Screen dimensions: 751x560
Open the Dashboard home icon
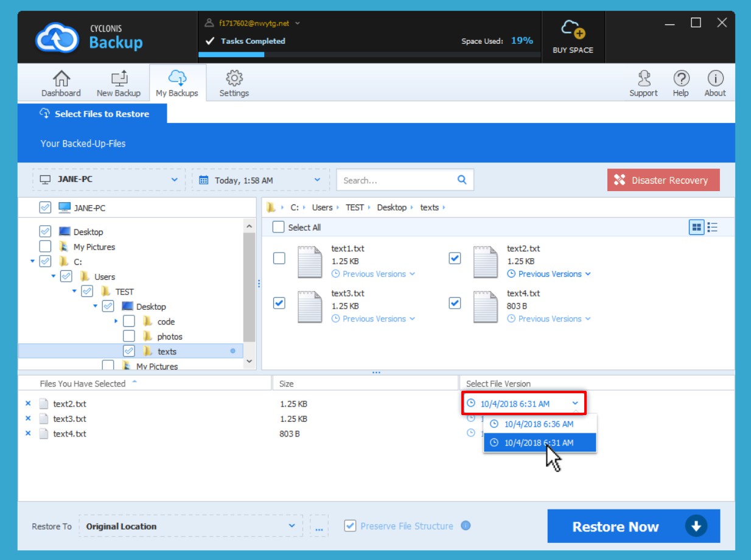pos(61,79)
